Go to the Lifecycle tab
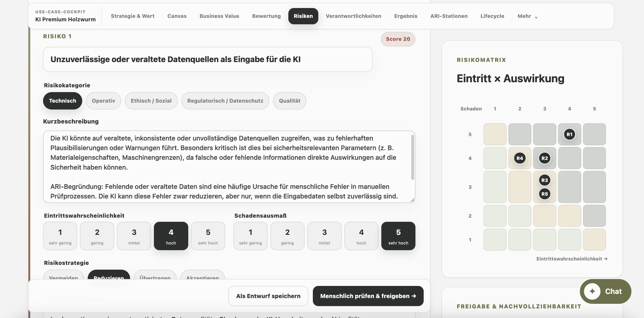 point(492,16)
